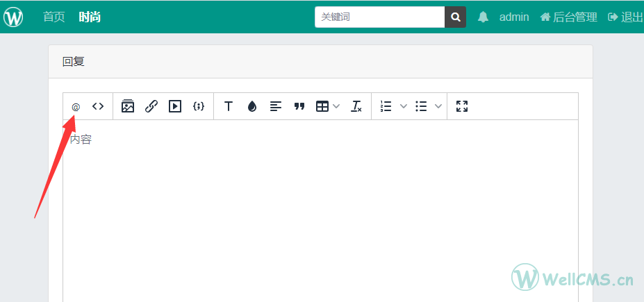Open the text alignment tool
The width and height of the screenshot is (644, 302).
pyautogui.click(x=276, y=107)
